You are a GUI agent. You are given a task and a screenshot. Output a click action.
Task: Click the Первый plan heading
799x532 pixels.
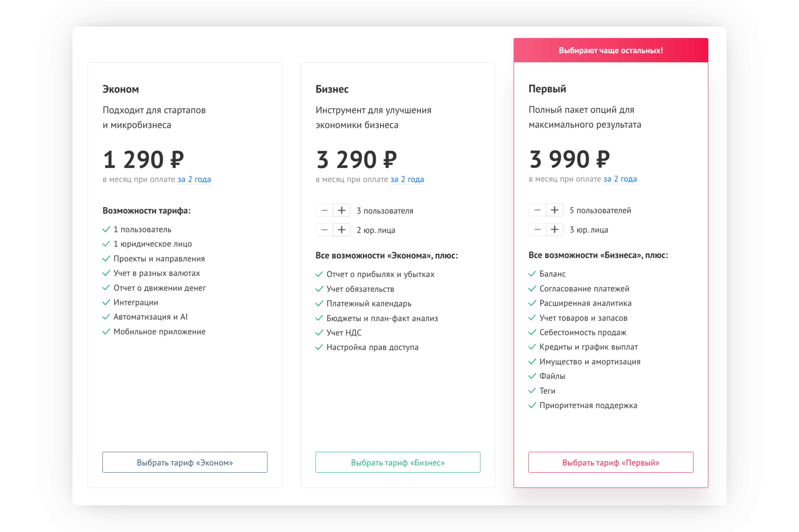pos(547,89)
